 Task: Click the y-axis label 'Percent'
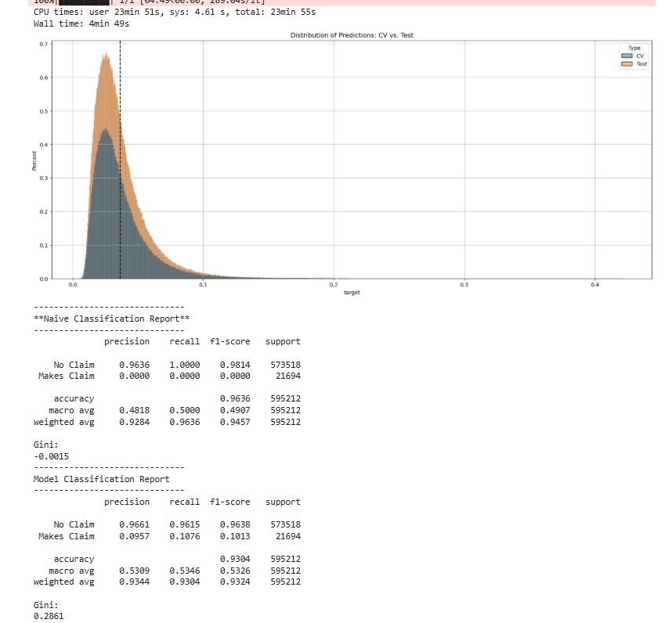point(34,161)
